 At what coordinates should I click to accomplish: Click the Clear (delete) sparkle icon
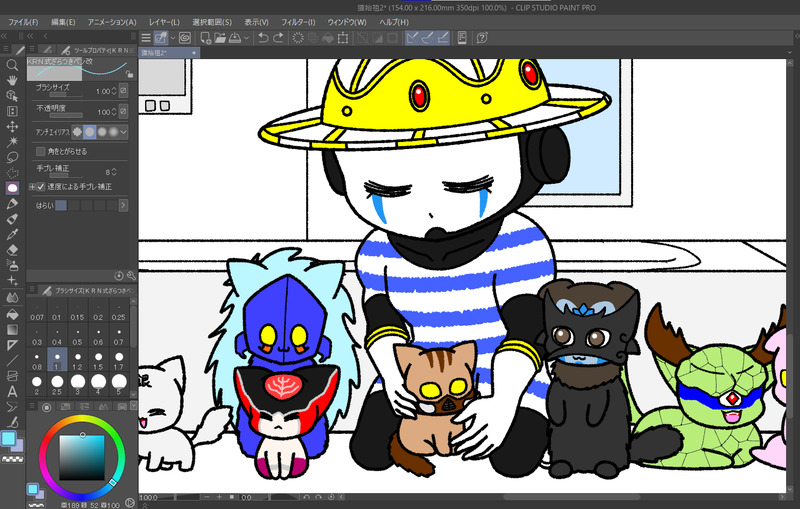point(297,38)
